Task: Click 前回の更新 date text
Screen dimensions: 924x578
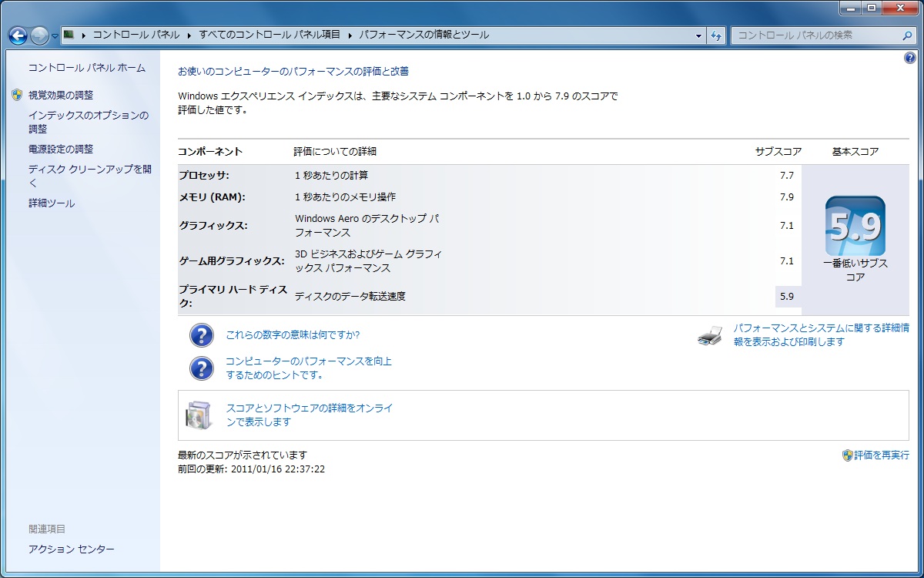Action: click(x=251, y=469)
